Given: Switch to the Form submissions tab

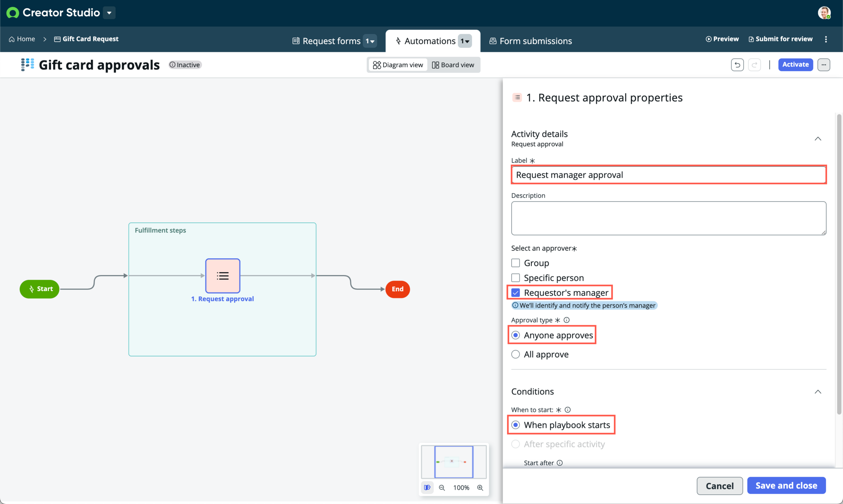Looking at the screenshot, I should coord(531,41).
